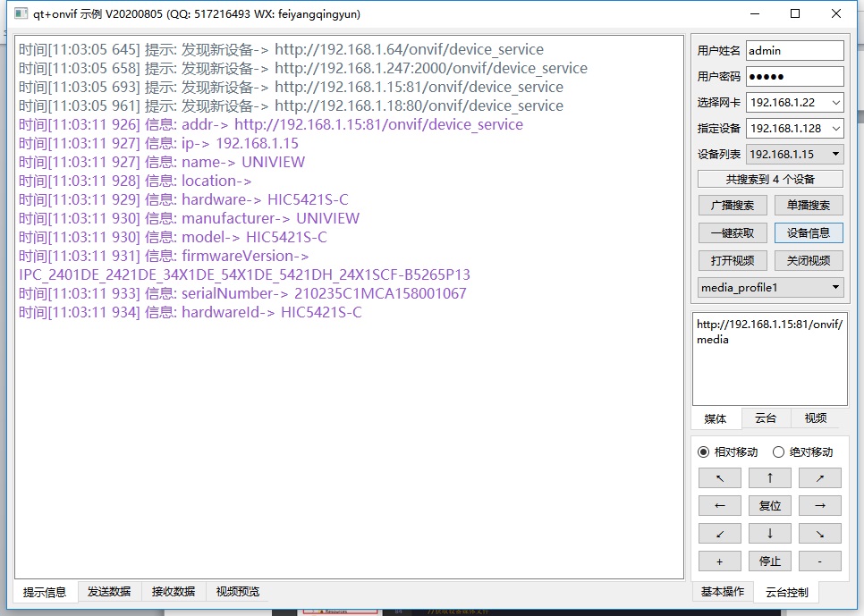Click the 打开视频 button
864x616 pixels.
coord(732,261)
